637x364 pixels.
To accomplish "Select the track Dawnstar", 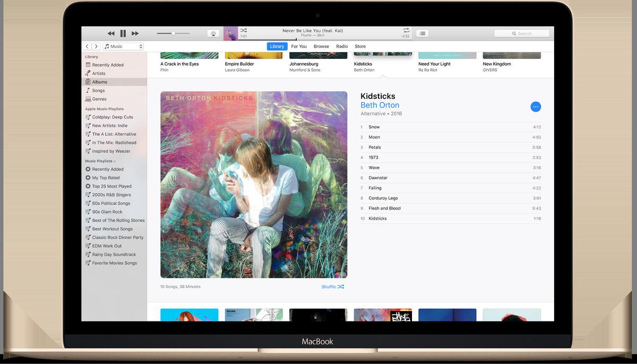I will coord(451,178).
